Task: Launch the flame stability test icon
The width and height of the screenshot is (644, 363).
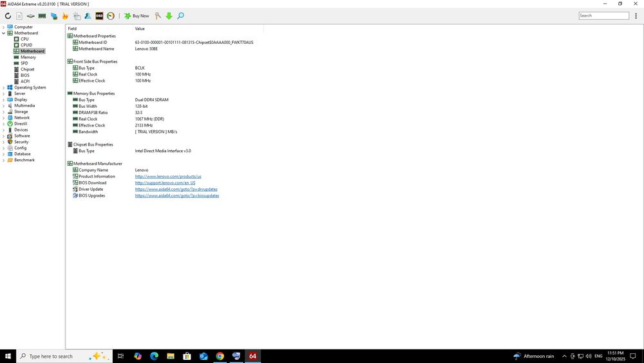Action: 65,16
